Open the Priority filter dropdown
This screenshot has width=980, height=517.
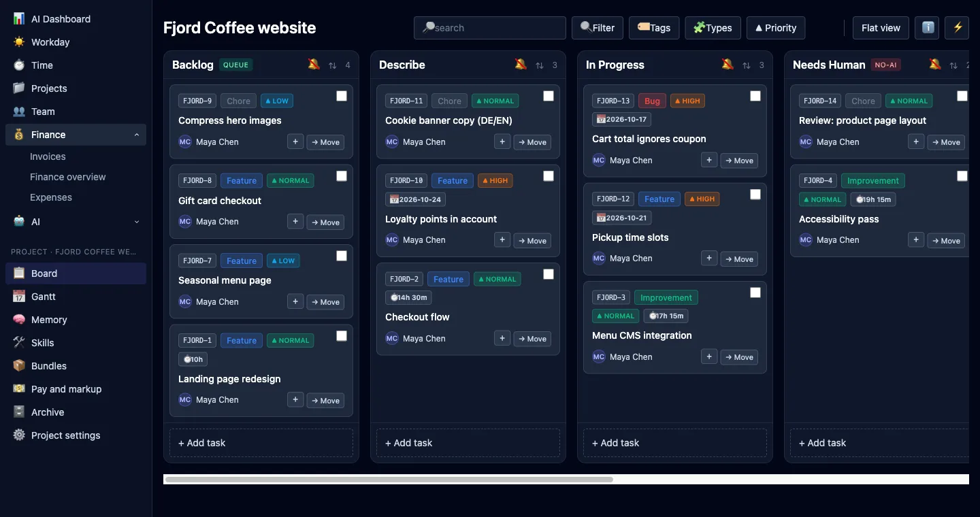pyautogui.click(x=776, y=28)
